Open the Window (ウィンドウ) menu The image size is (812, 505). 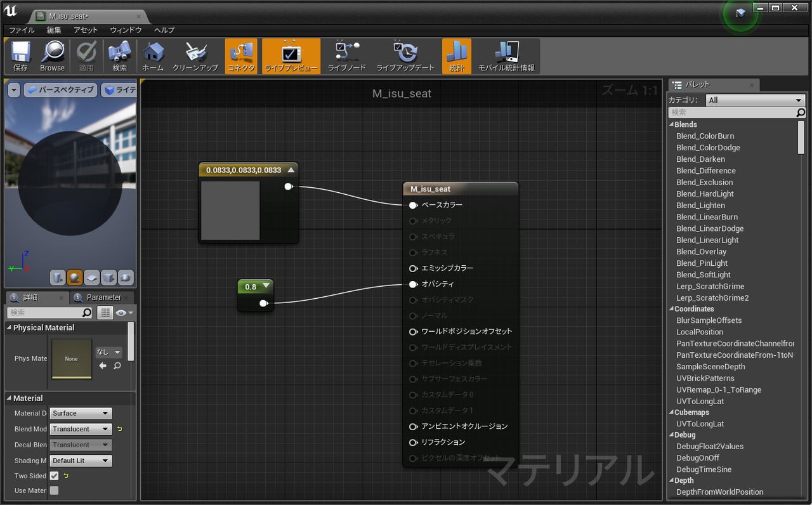[126, 30]
